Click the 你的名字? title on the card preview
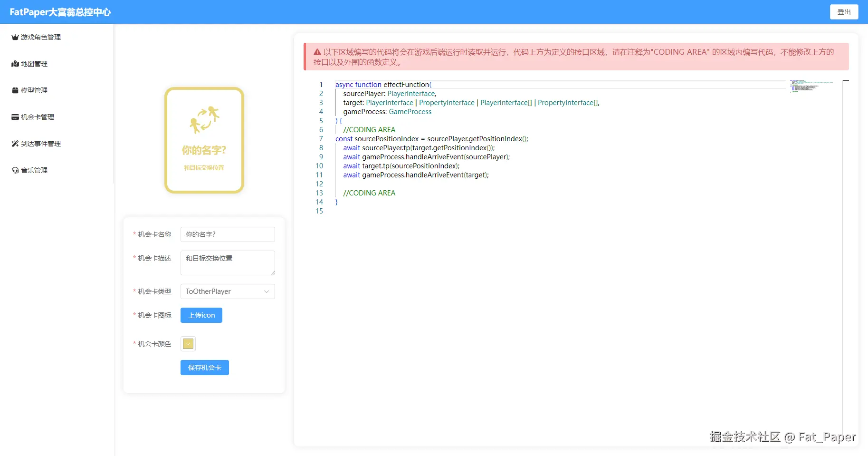 pos(204,150)
